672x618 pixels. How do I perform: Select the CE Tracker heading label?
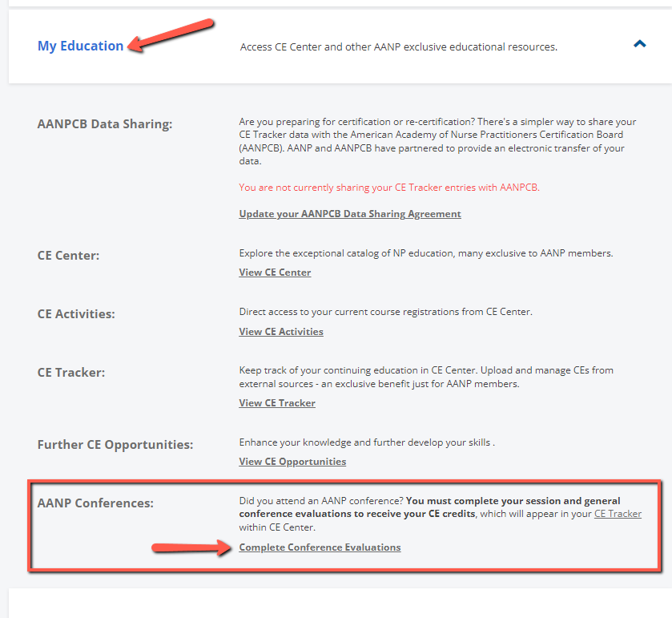[x=70, y=373]
